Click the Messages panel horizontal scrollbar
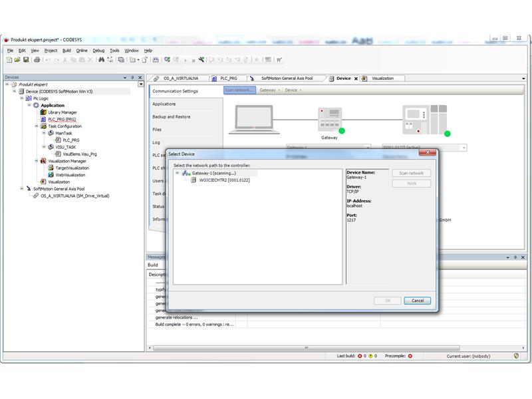This screenshot has height=399, width=532. (x=306, y=348)
